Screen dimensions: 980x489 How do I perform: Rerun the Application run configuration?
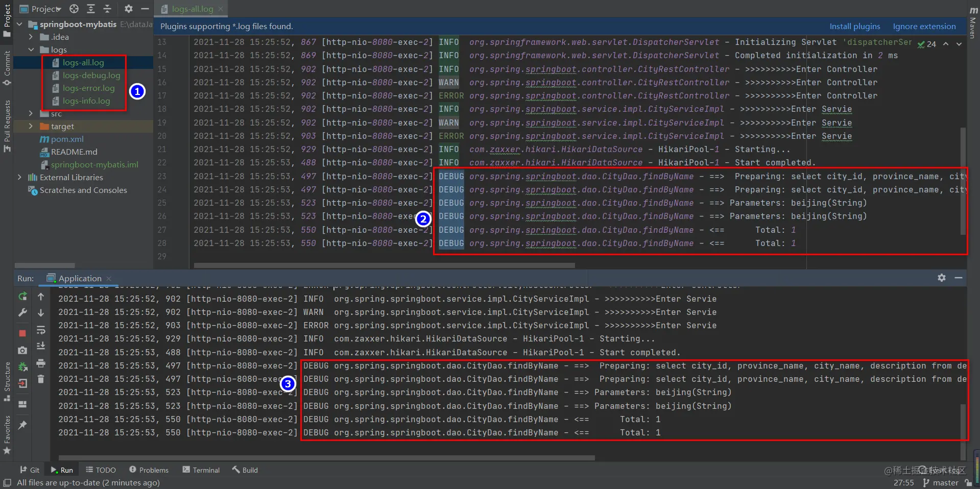click(x=22, y=297)
